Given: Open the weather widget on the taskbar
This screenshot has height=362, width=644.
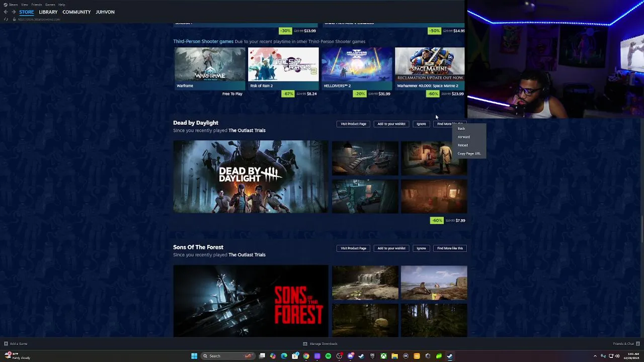Looking at the screenshot, I should coord(18,356).
